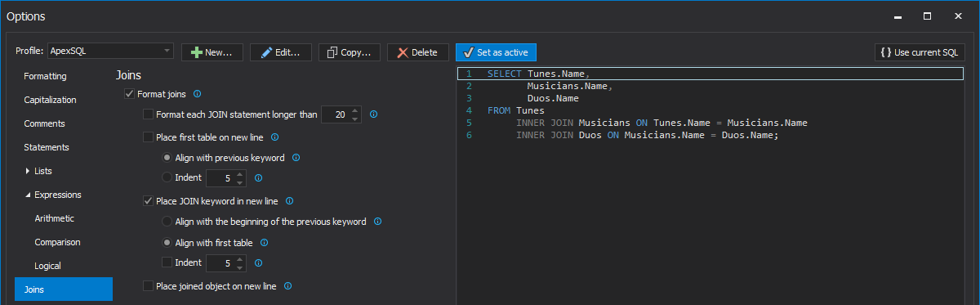Image resolution: width=980 pixels, height=305 pixels.
Task: Increase the JOIN statement length value 20
Action: tap(355, 110)
